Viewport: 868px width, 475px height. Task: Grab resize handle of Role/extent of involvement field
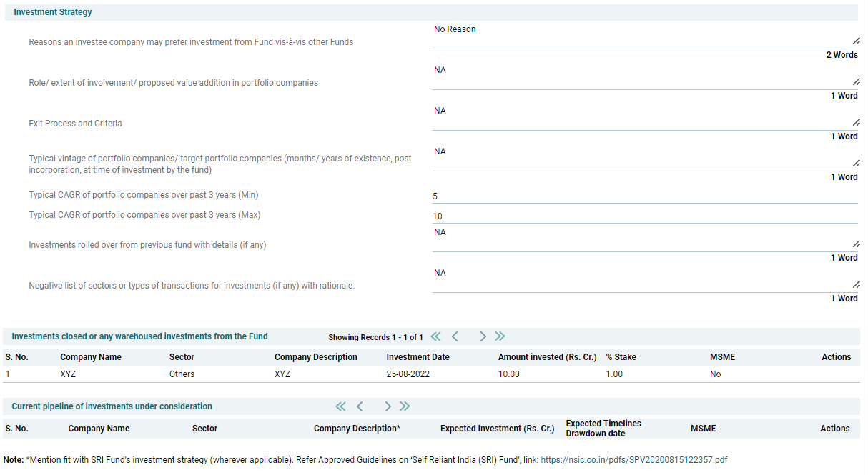click(856, 82)
